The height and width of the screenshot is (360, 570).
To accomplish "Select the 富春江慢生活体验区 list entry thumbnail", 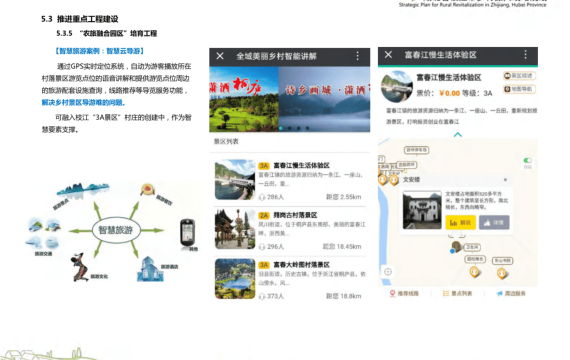I will coord(235,180).
